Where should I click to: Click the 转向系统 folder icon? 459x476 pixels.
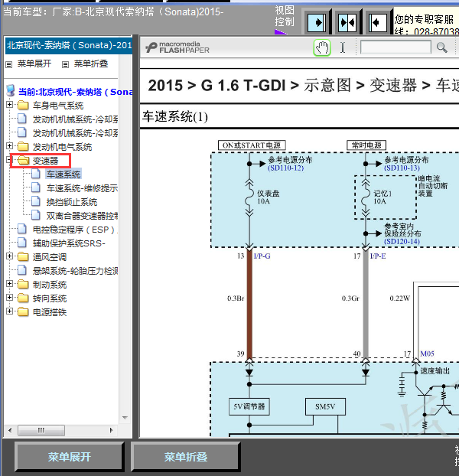point(23,298)
